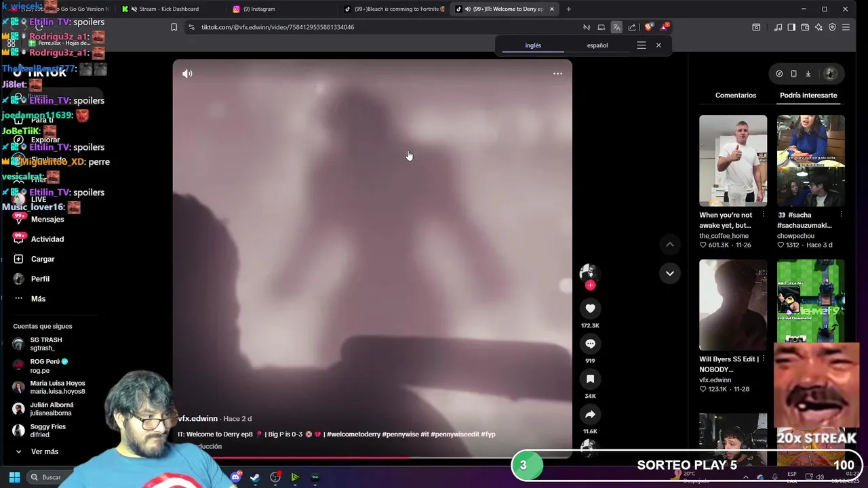Open the video's three-dot options menu
This screenshot has height=488, width=868.
557,73
